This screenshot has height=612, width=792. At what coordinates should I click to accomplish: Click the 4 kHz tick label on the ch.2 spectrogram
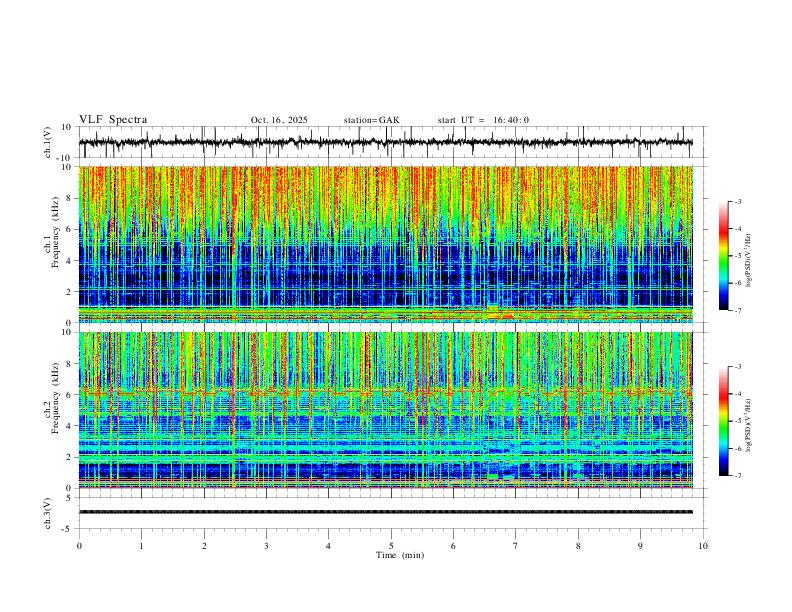click(x=70, y=426)
